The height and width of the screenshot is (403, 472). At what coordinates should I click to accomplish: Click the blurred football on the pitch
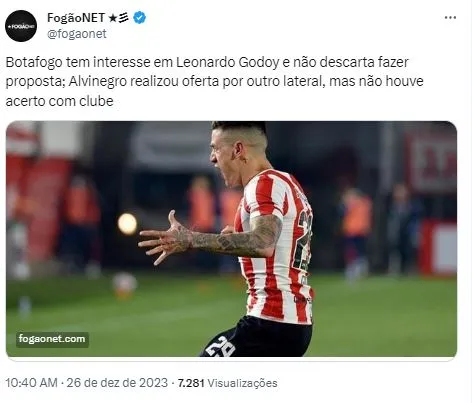[124, 285]
